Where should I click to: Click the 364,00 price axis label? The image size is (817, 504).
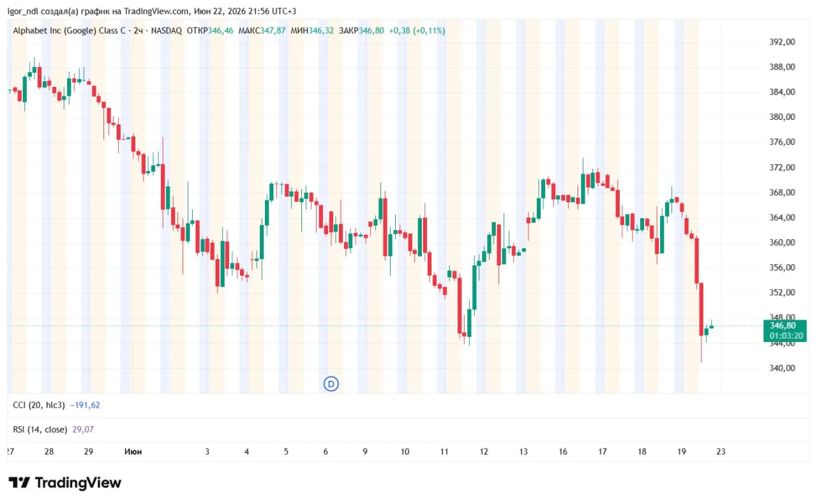(x=782, y=218)
